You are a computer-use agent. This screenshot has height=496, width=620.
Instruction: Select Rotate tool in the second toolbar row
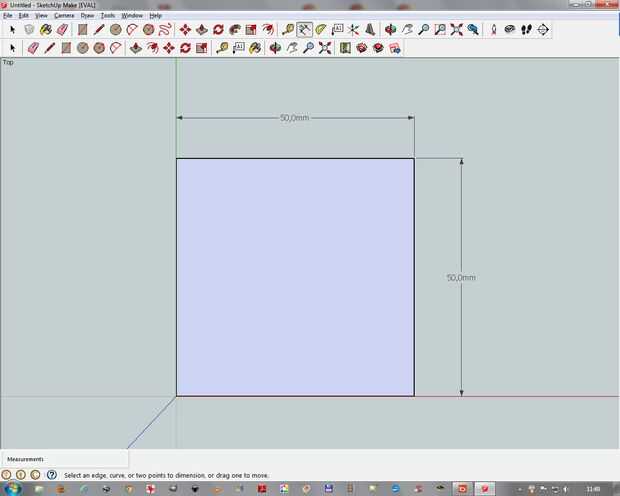point(185,48)
